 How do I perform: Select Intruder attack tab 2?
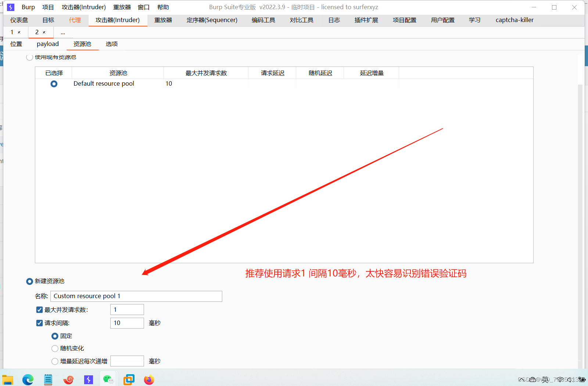(37, 32)
